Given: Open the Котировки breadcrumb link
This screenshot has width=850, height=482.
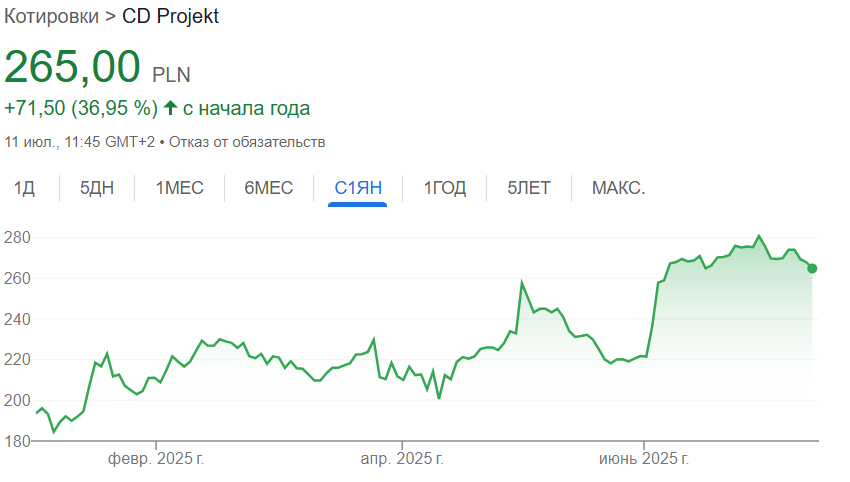Looking at the screenshot, I should coord(51,16).
